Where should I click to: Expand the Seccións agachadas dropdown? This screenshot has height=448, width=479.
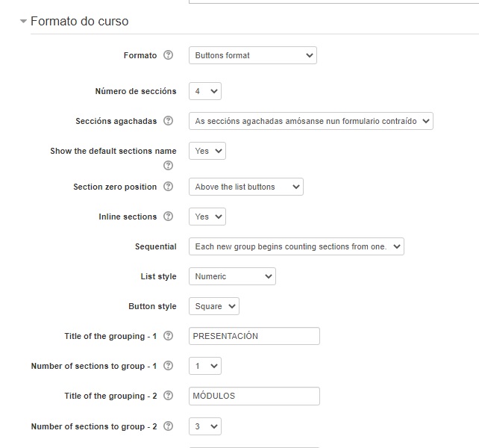coord(310,121)
